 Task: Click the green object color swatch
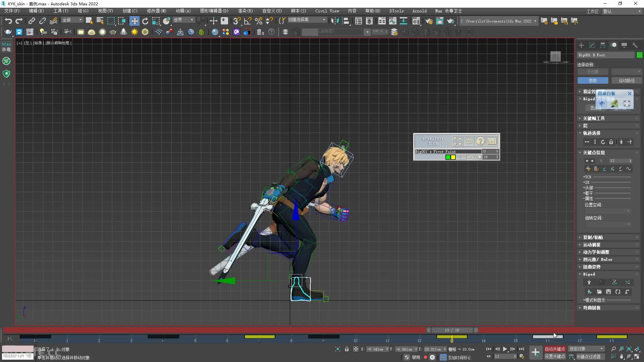click(x=640, y=55)
